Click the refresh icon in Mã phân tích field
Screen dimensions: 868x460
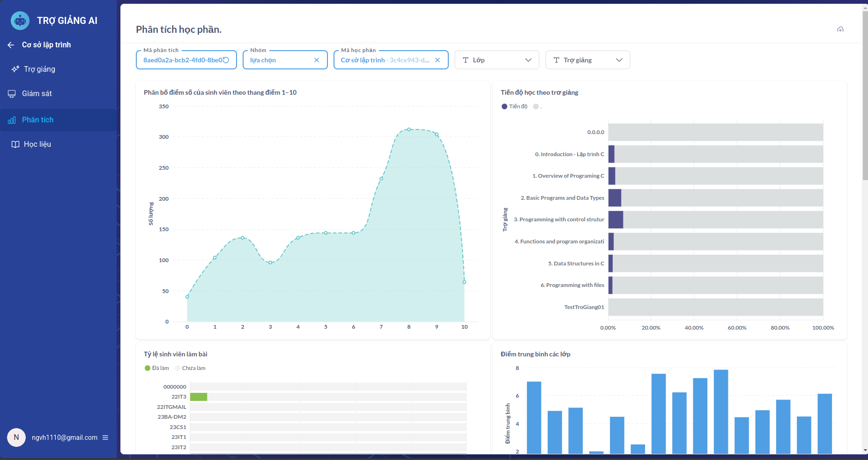coord(226,60)
